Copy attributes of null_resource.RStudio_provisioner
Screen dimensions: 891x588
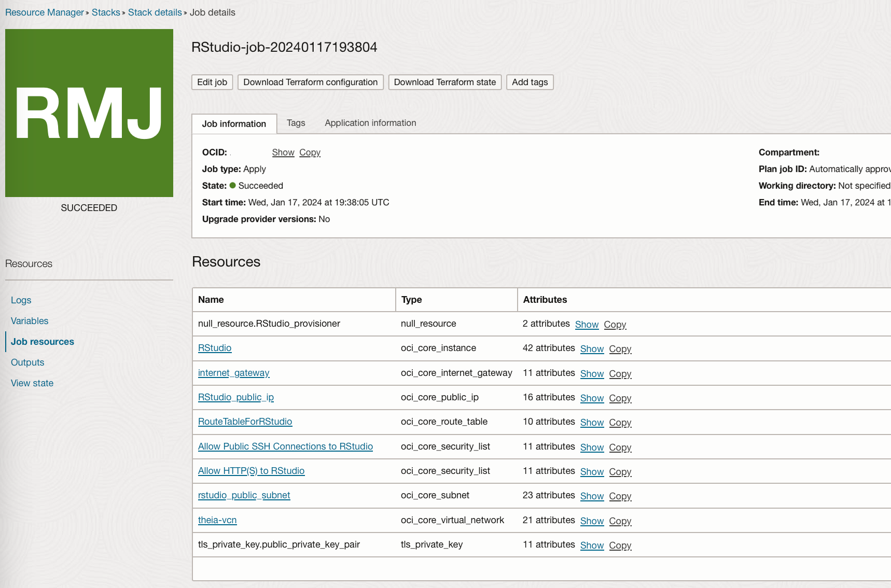615,325
